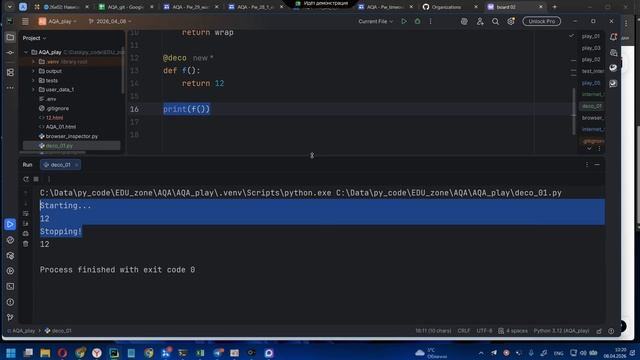The height and width of the screenshot is (360, 640).
Task: Start debugging with the bug icon
Action: (417, 21)
